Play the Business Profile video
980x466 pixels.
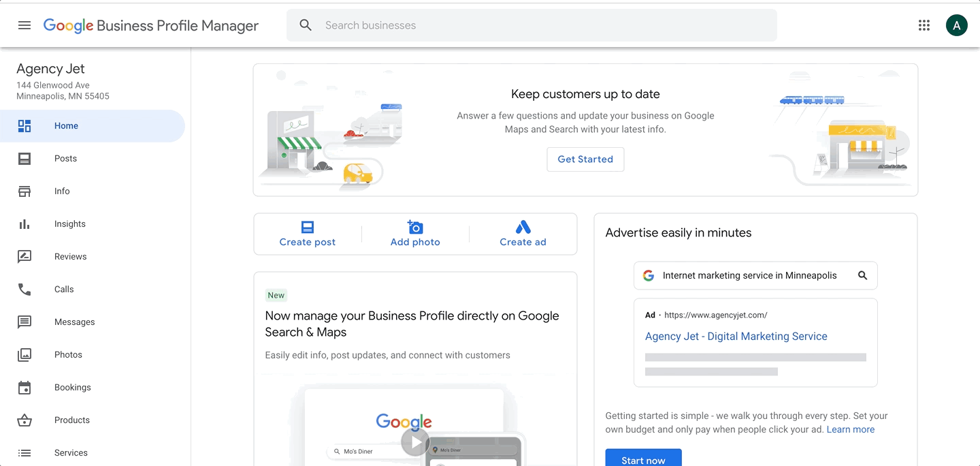[x=415, y=442]
